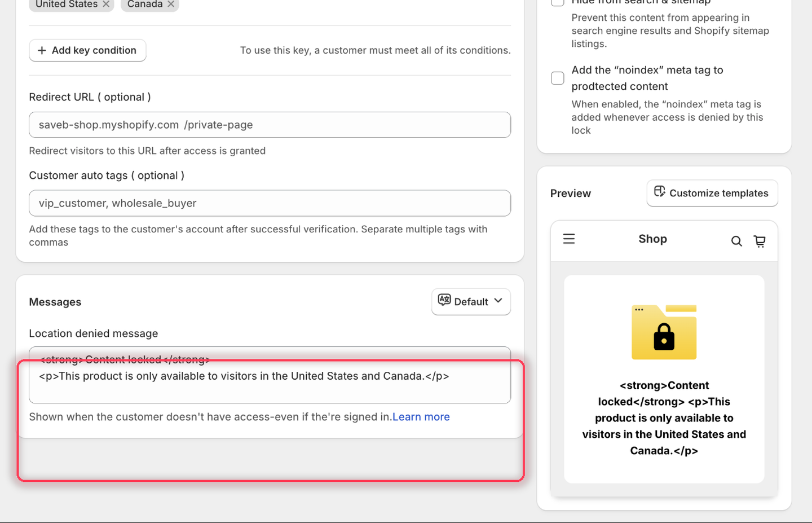Screen dimensions: 812x523
Task: Click the "Location denied message" label
Action: (x=94, y=333)
